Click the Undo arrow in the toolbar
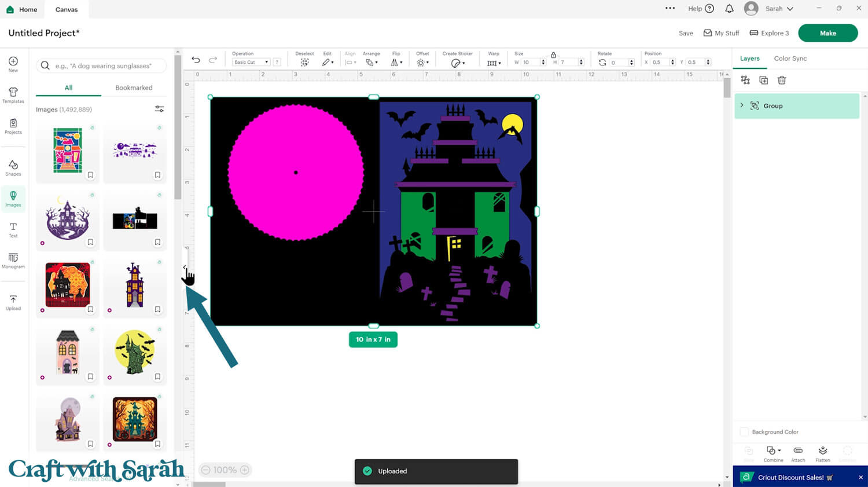Viewport: 868px width, 487px height. [x=196, y=60]
